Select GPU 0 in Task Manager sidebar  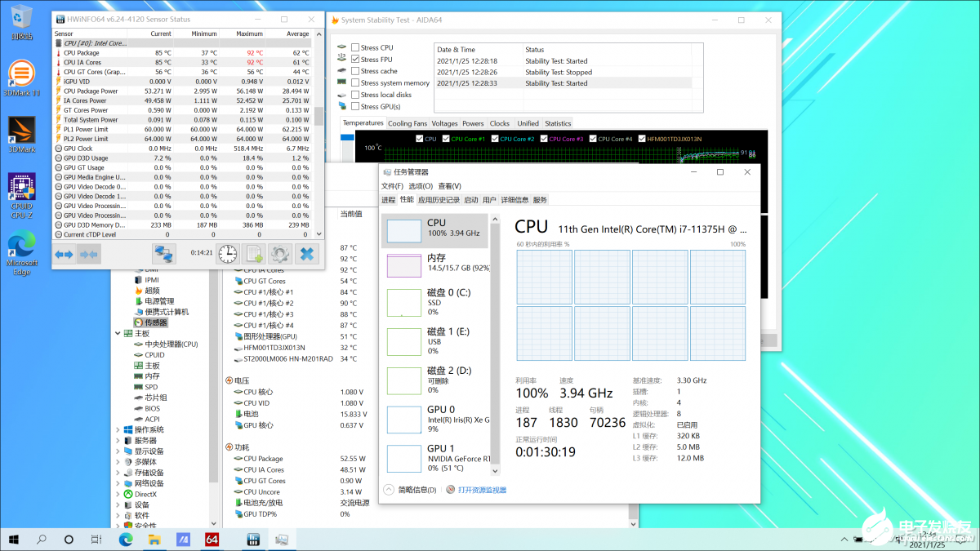point(434,418)
